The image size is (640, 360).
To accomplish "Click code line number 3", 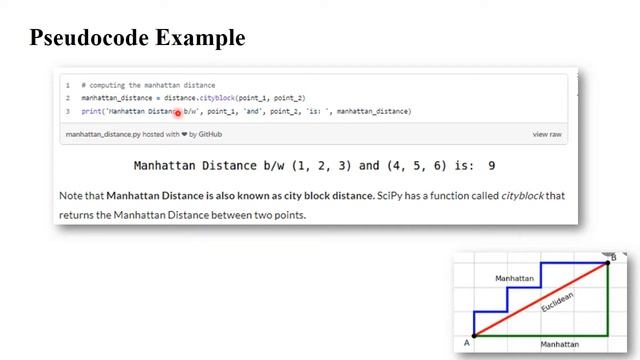I will [x=68, y=111].
